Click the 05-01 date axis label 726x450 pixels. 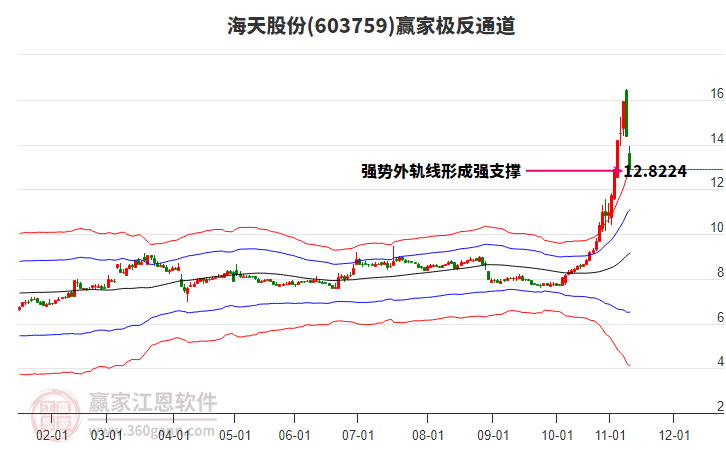[235, 435]
